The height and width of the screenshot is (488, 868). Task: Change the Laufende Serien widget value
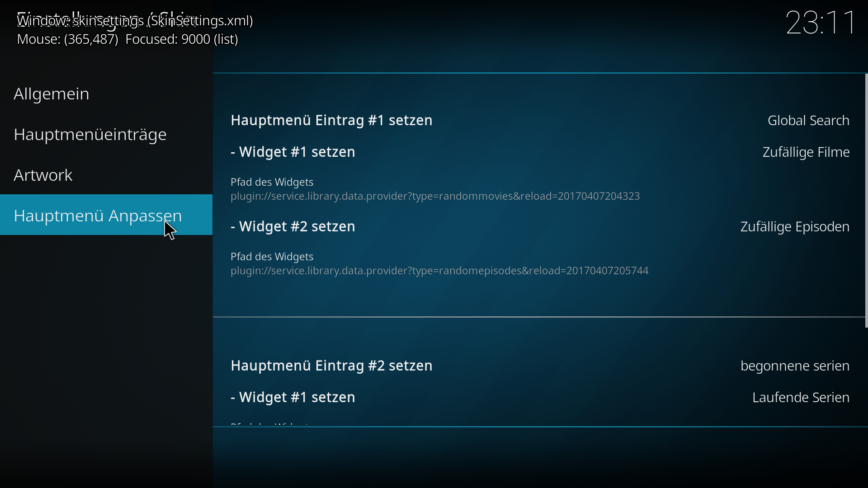pyautogui.click(x=801, y=398)
